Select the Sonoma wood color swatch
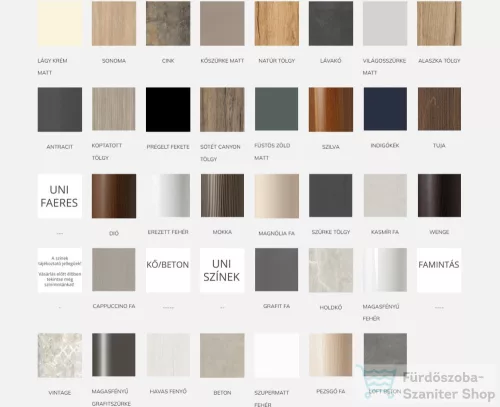This screenshot has height=407, width=500. (x=114, y=23)
